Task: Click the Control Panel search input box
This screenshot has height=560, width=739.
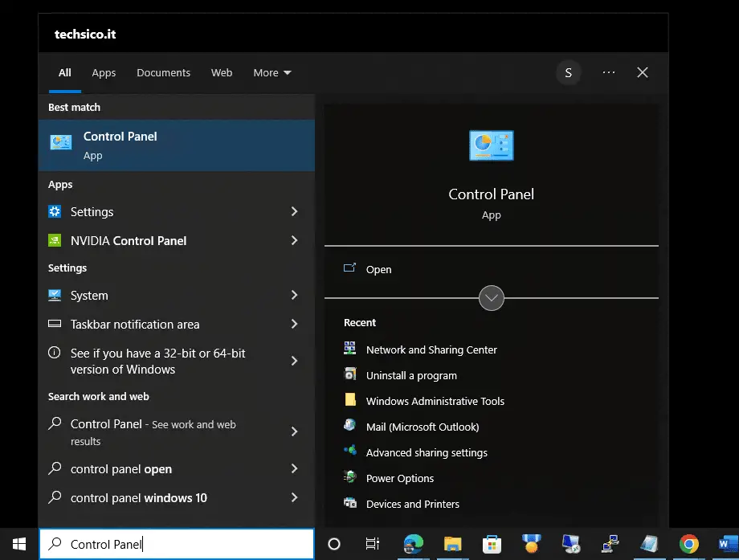Action: pos(177,544)
